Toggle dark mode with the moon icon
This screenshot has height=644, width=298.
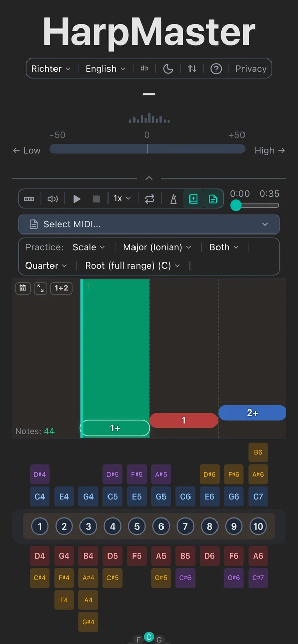coord(168,68)
